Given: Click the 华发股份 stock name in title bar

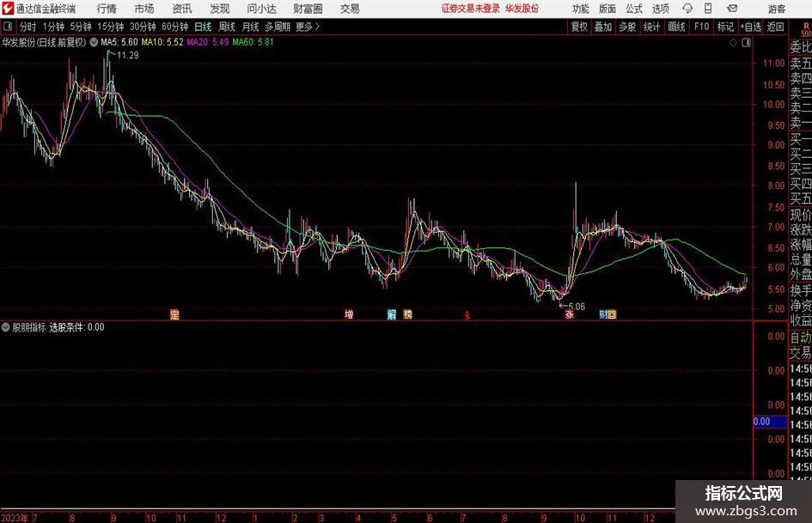Looking at the screenshot, I should [522, 9].
